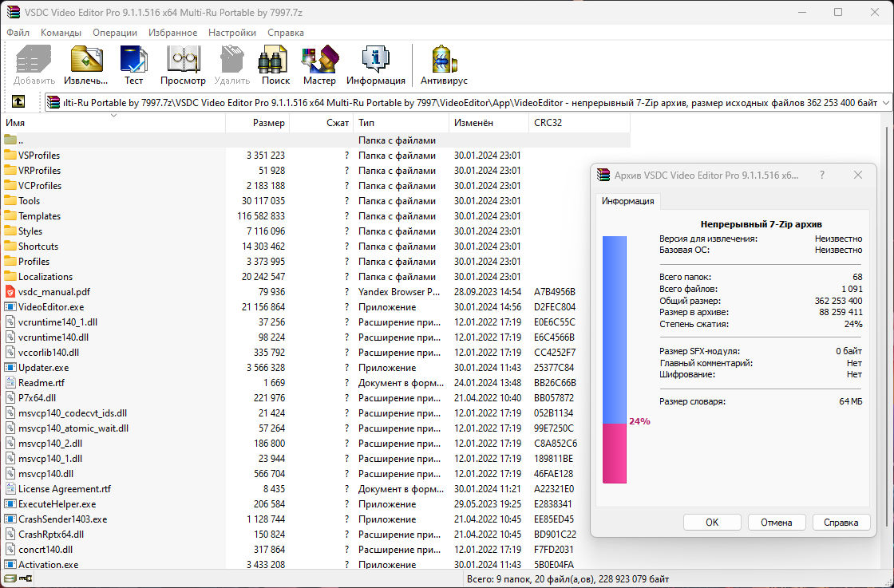Viewport: 894px width, 588px height.
Task: Select vsdc_manual.pdf file icon
Action: tap(10, 292)
